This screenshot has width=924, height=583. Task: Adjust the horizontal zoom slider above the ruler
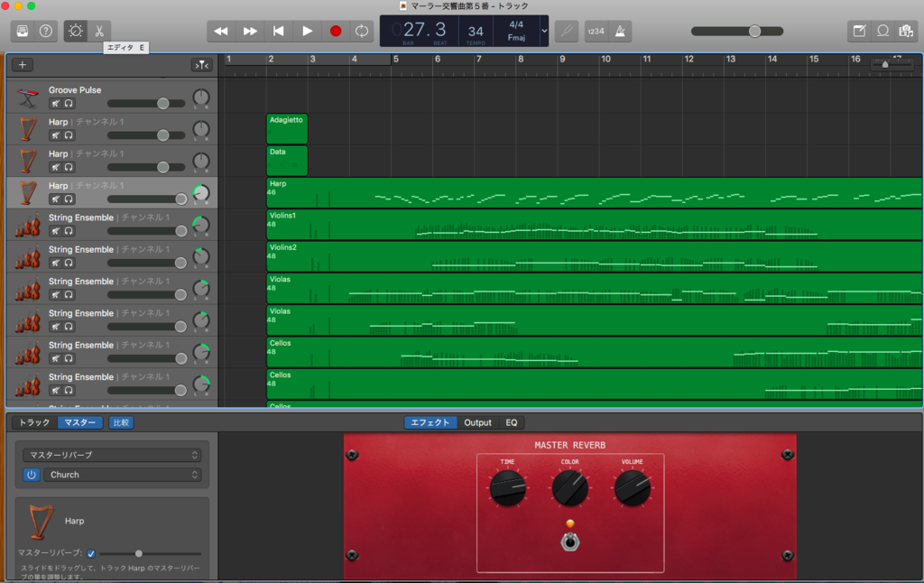click(892, 64)
